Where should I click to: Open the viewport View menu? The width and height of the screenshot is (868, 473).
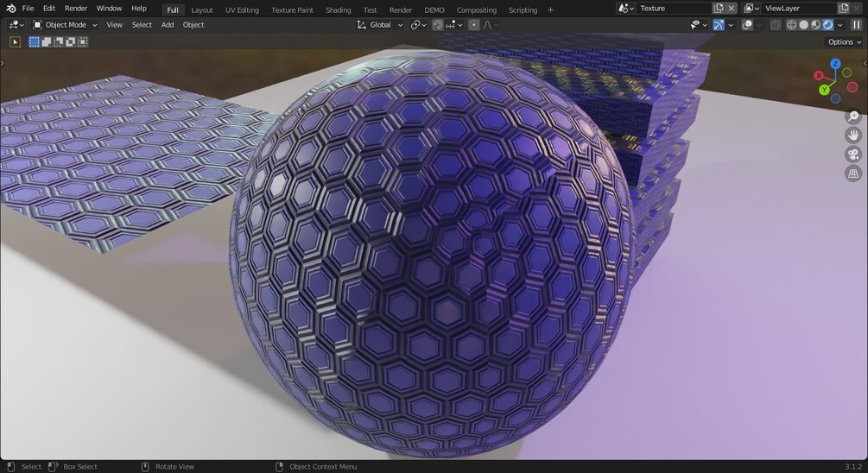pos(115,25)
